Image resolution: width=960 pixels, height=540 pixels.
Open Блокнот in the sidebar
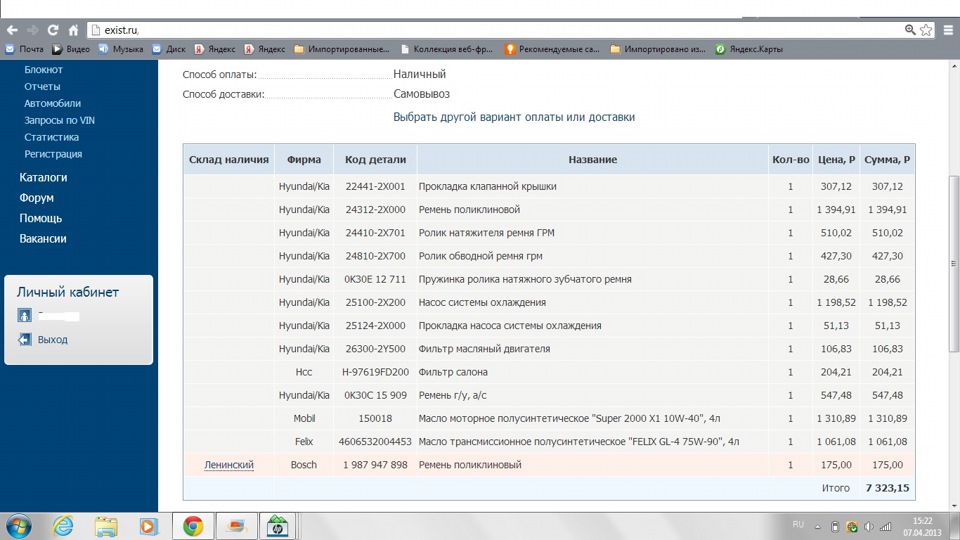point(43,70)
